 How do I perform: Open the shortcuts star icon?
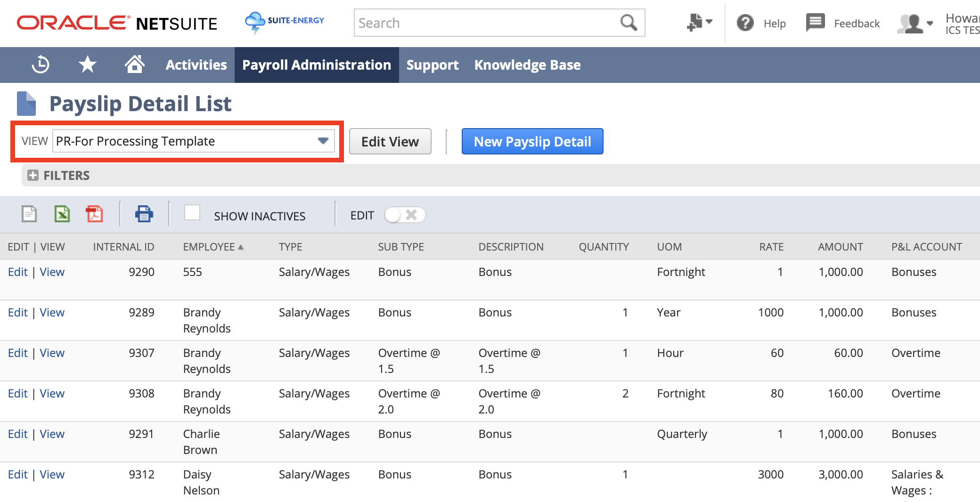pyautogui.click(x=87, y=65)
